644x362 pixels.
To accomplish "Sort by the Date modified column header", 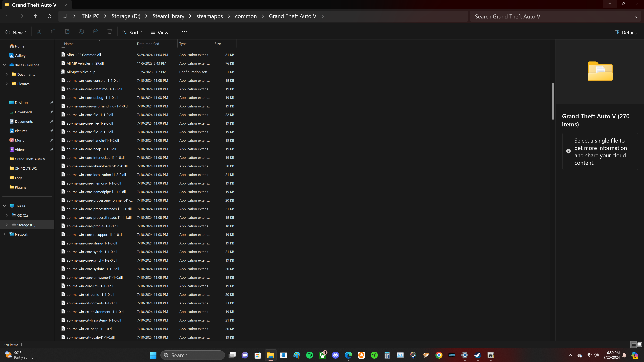I will click(148, 44).
